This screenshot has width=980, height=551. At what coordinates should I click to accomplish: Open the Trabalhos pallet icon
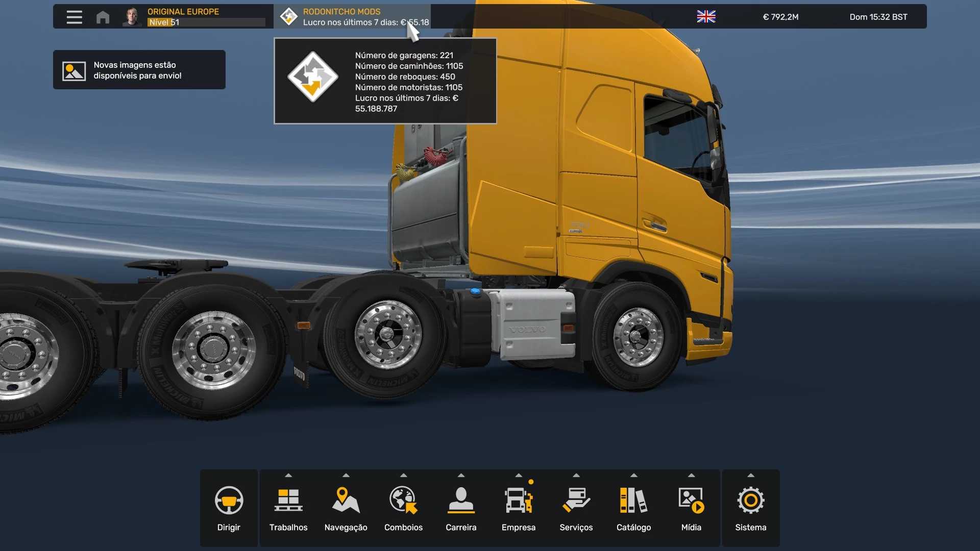(x=288, y=500)
